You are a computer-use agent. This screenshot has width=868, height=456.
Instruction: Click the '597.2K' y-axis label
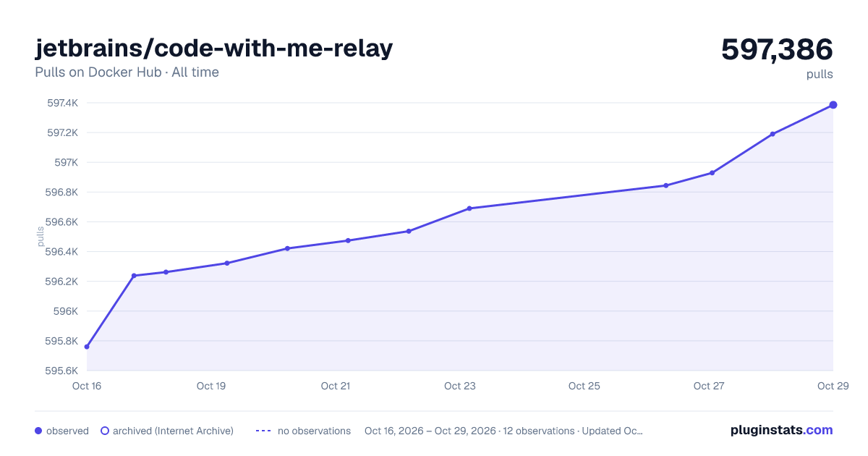coord(63,132)
